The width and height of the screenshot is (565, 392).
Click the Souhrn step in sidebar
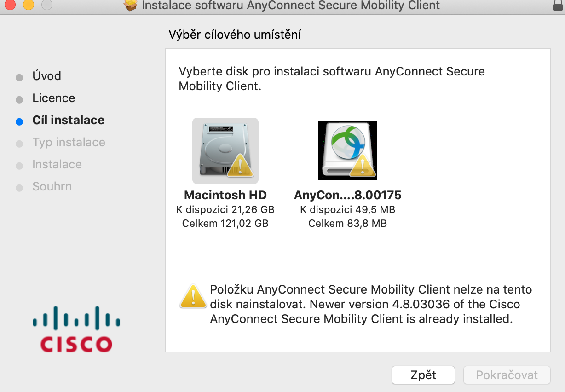(52, 186)
